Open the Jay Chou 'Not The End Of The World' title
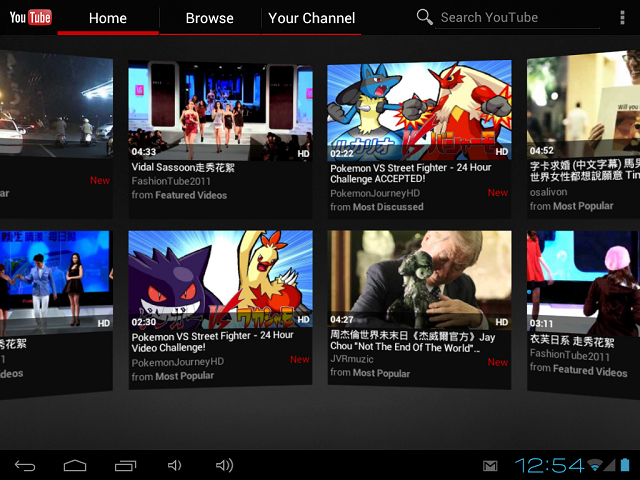This screenshot has width=640, height=480. 413,342
